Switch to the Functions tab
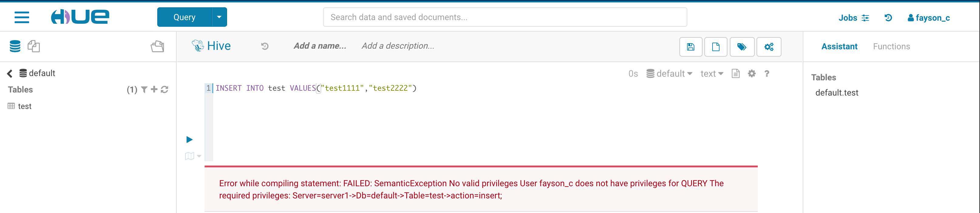The height and width of the screenshot is (213, 980). [x=891, y=47]
